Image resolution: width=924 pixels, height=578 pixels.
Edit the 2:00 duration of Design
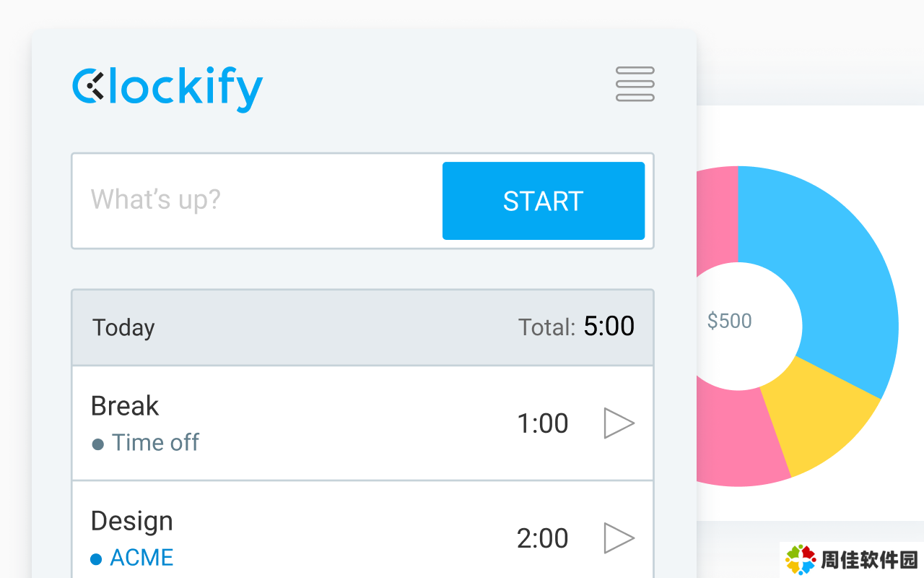coord(543,538)
